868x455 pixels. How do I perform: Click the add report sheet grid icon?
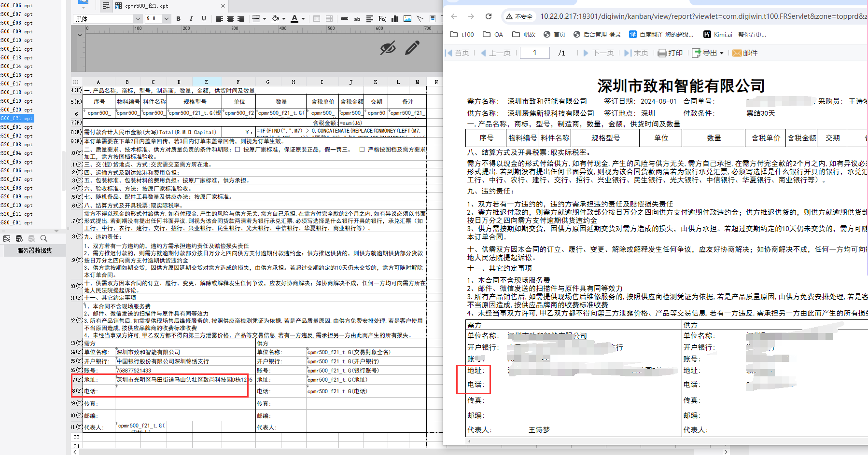[x=106, y=6]
